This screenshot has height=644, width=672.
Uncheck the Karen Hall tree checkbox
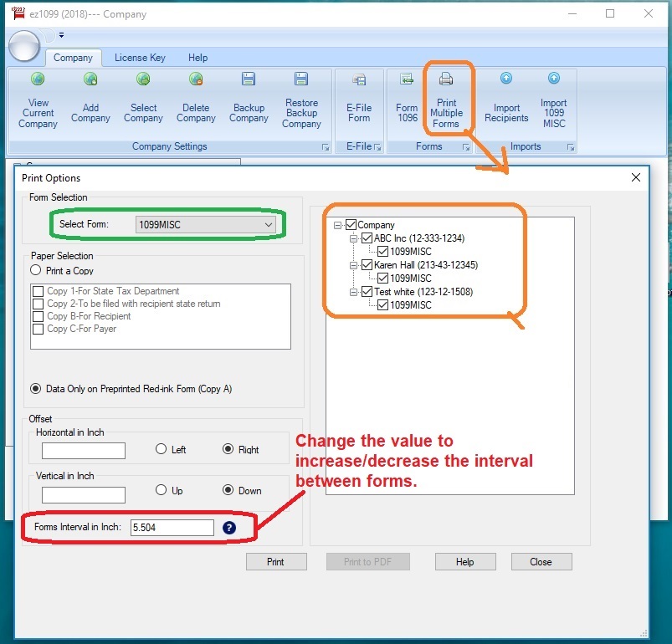[x=368, y=265]
